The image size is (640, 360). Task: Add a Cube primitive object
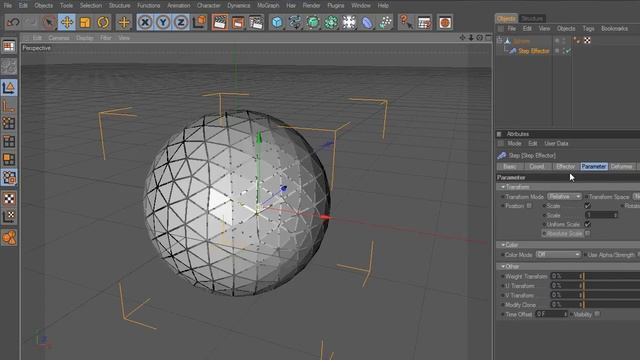click(x=277, y=22)
